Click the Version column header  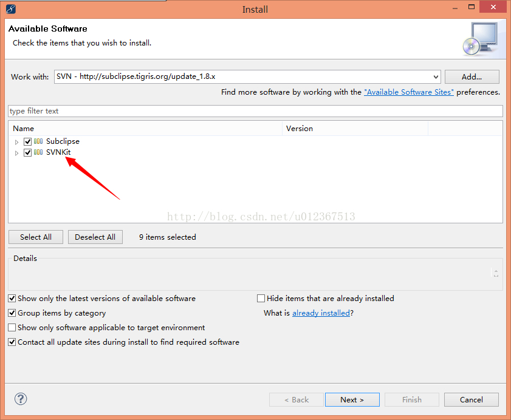(355, 129)
